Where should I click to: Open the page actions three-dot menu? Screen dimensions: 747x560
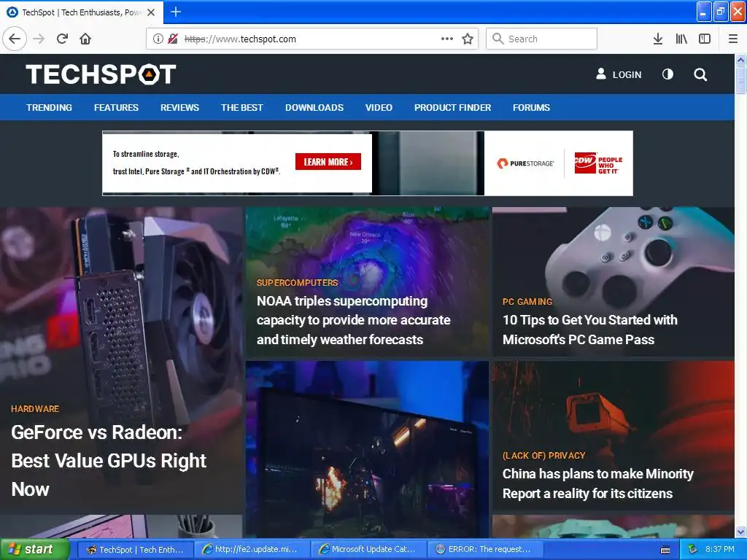click(x=447, y=39)
